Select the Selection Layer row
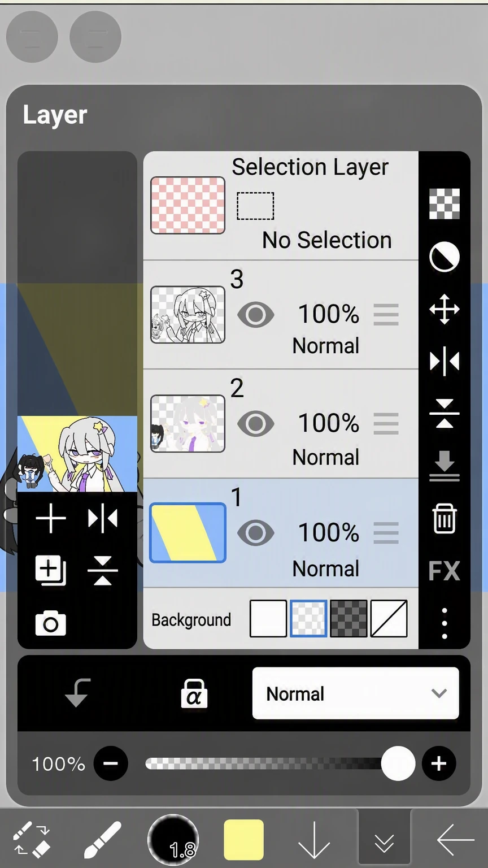488x868 pixels. click(281, 206)
